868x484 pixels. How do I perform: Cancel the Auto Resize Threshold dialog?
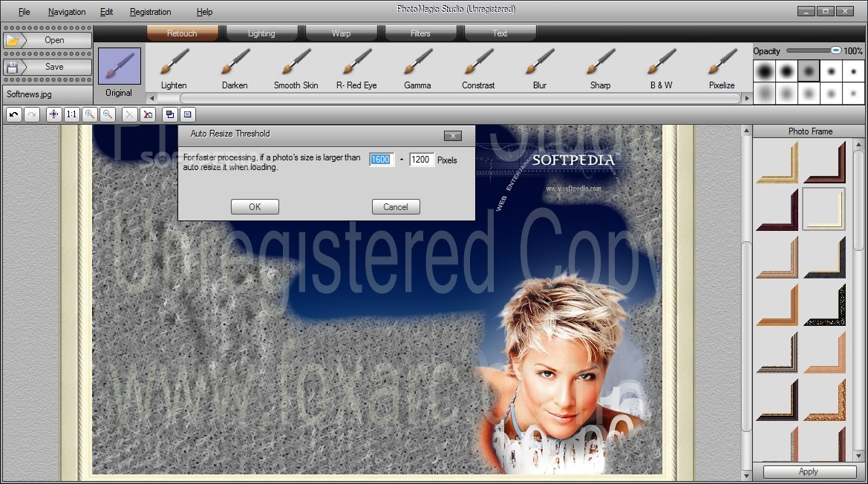pos(396,206)
